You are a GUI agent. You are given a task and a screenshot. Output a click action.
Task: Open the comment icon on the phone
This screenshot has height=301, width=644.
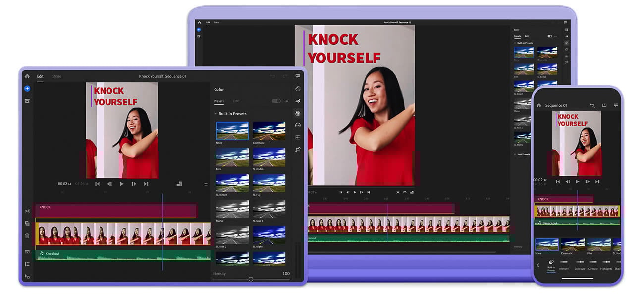[616, 105]
